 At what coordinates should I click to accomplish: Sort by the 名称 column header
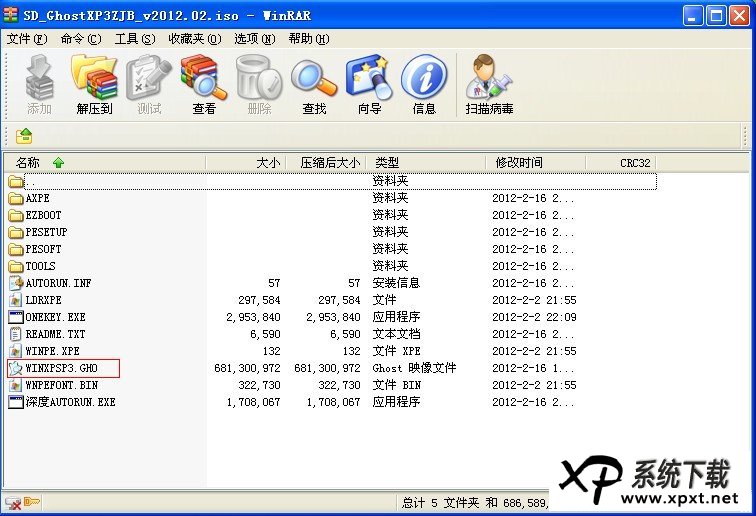click(x=105, y=163)
